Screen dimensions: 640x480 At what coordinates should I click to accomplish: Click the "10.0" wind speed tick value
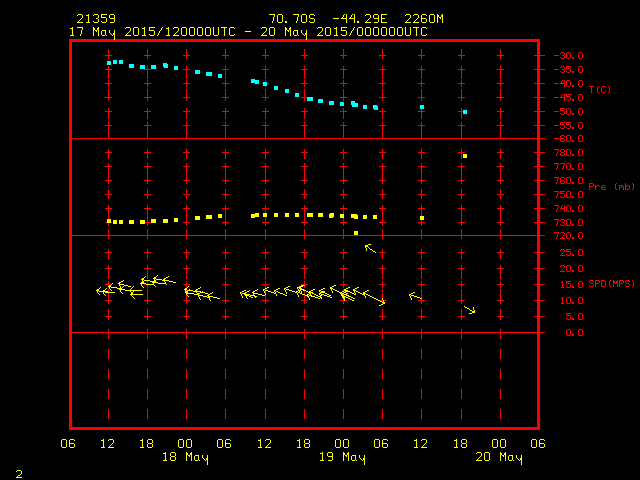point(571,301)
